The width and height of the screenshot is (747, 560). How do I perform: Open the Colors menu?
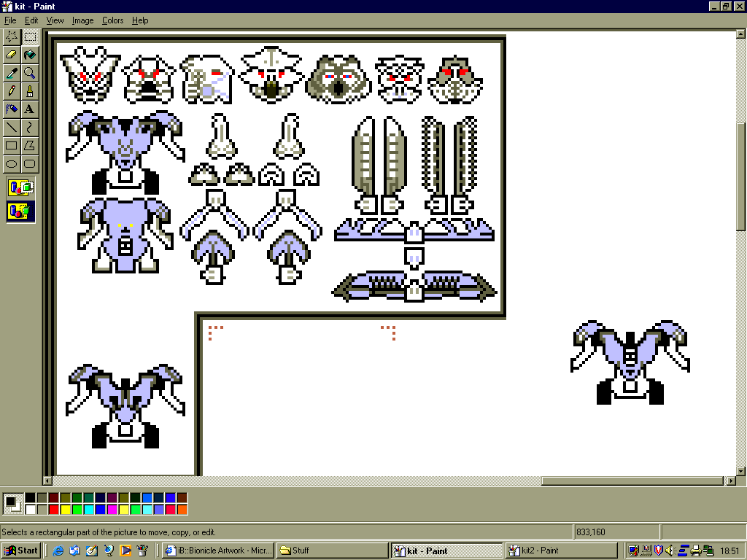[112, 20]
